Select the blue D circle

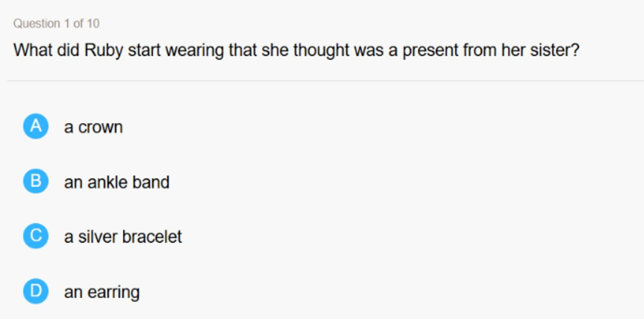tap(36, 291)
